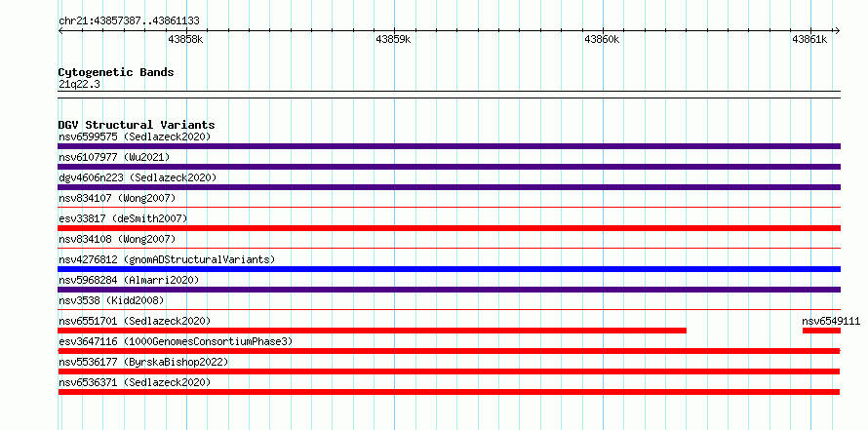Click nsv4276812 (gnomADStructuralVariants) label

pyautogui.click(x=167, y=259)
